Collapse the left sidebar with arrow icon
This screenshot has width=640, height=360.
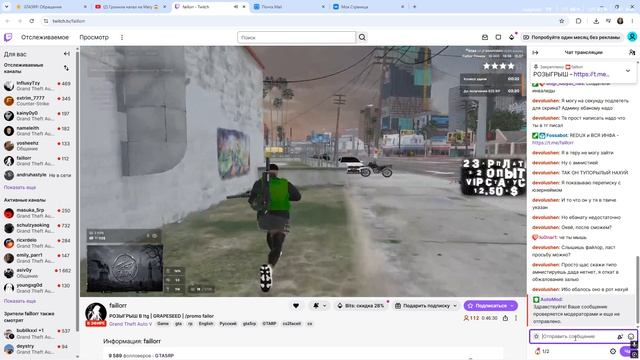[67, 54]
